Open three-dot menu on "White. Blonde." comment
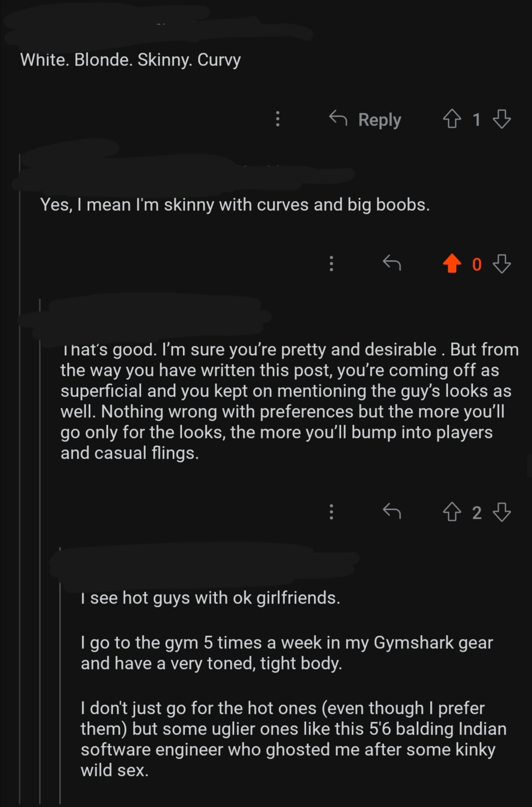532x807 pixels. click(x=278, y=119)
